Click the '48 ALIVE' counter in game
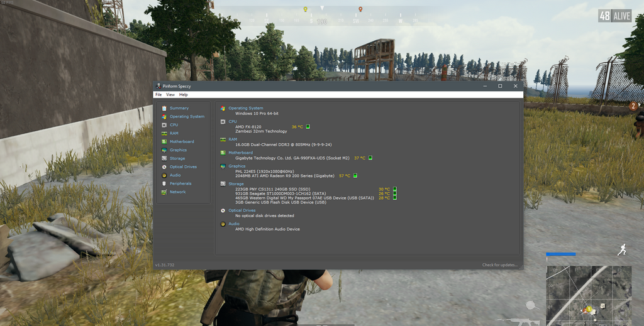 (x=615, y=16)
